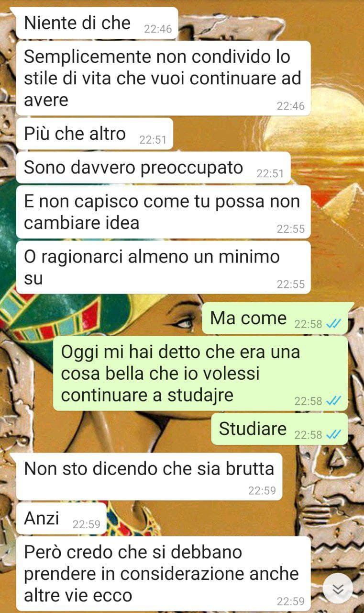Tap 'Però credo che si debbano' message

pyautogui.click(x=164, y=574)
